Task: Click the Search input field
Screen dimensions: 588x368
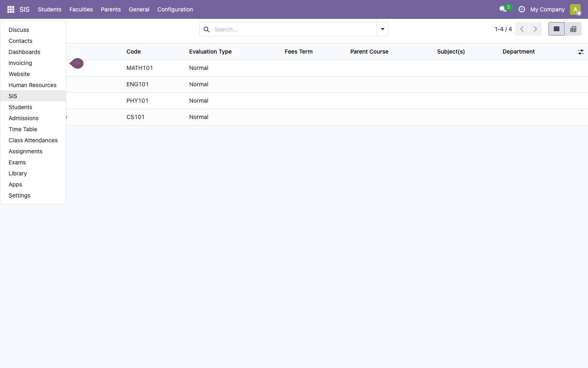Action: coord(294,29)
